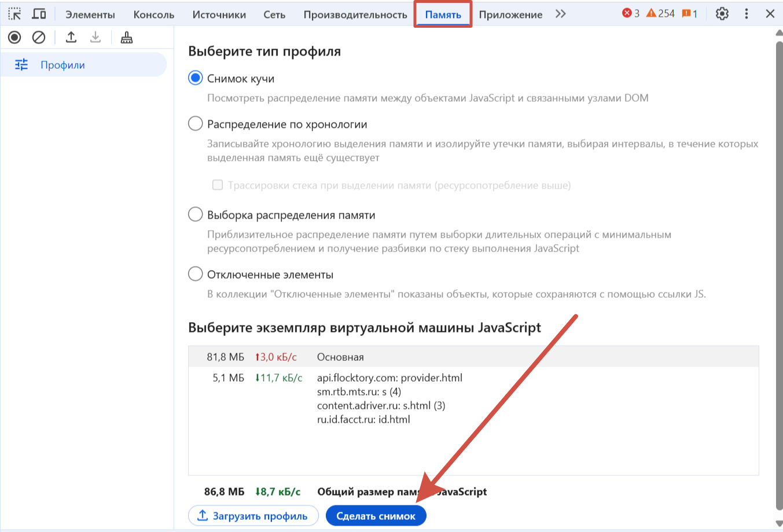Click the upload profile arrow icon
Screen dimensions: 783x532
[x=71, y=38]
